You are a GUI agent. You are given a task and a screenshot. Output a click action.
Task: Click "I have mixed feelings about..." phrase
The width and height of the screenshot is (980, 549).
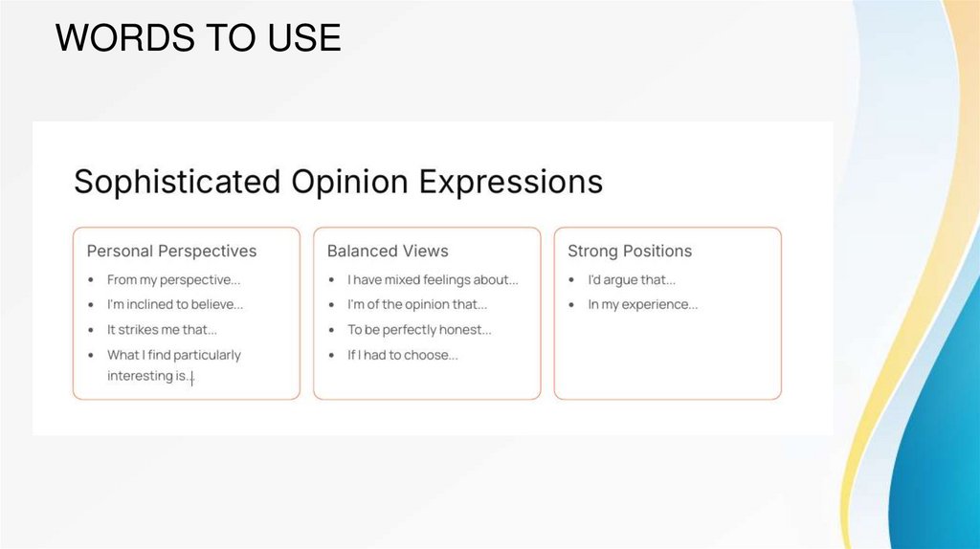pos(433,280)
